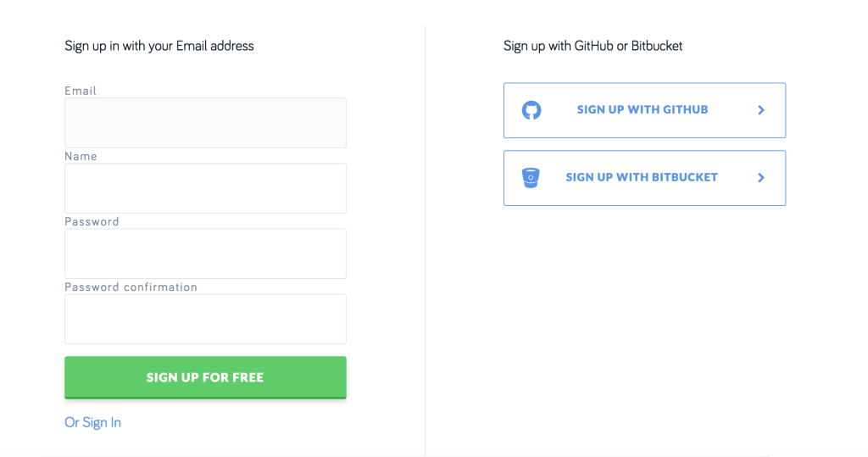This screenshot has height=457, width=868.
Task: Open the 'Or Sign In' link
Action: pos(93,422)
